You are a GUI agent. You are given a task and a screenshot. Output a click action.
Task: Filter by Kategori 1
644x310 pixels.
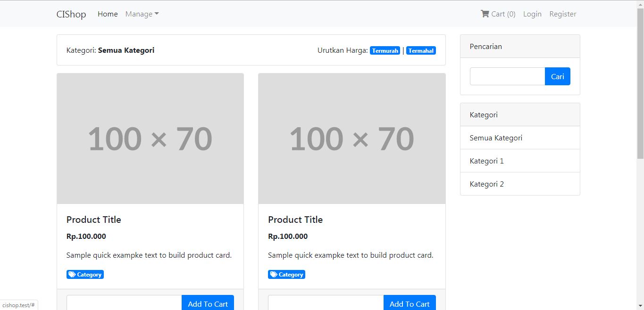pyautogui.click(x=486, y=161)
